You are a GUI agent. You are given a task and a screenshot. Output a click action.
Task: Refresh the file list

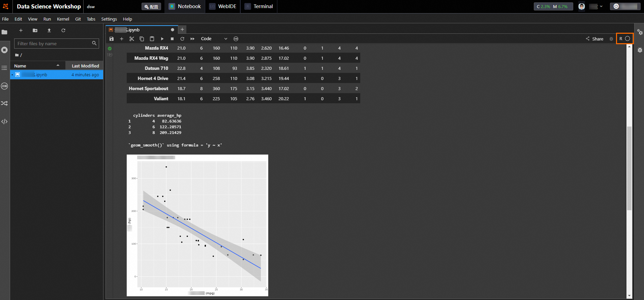(63, 30)
